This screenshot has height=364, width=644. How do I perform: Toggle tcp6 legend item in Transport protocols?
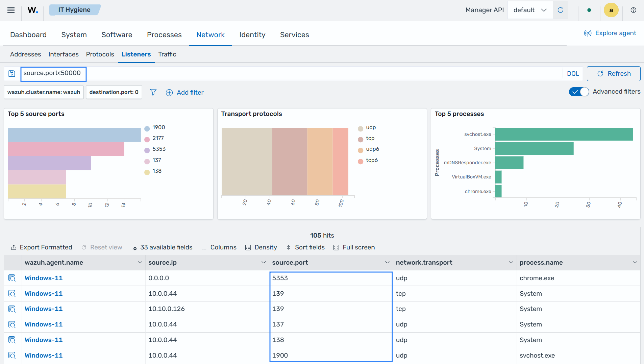tap(368, 161)
